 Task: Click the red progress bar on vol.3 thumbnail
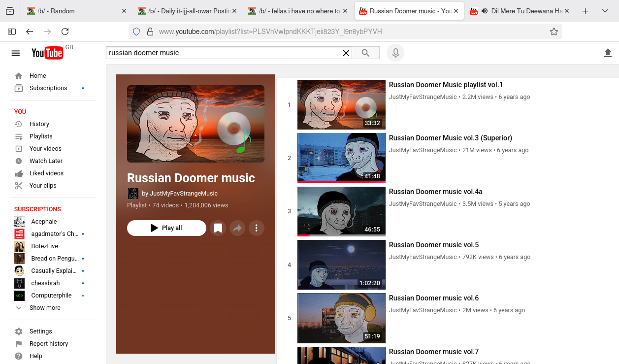tap(341, 182)
